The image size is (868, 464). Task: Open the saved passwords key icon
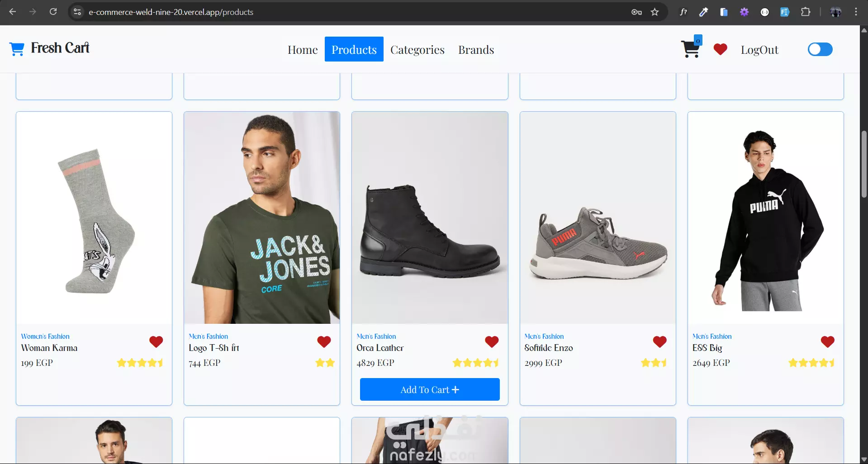click(636, 12)
